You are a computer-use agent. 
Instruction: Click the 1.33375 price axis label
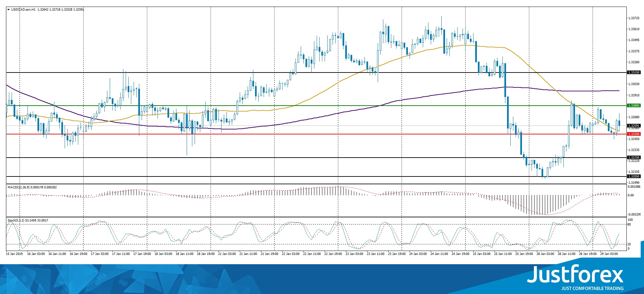point(634,51)
